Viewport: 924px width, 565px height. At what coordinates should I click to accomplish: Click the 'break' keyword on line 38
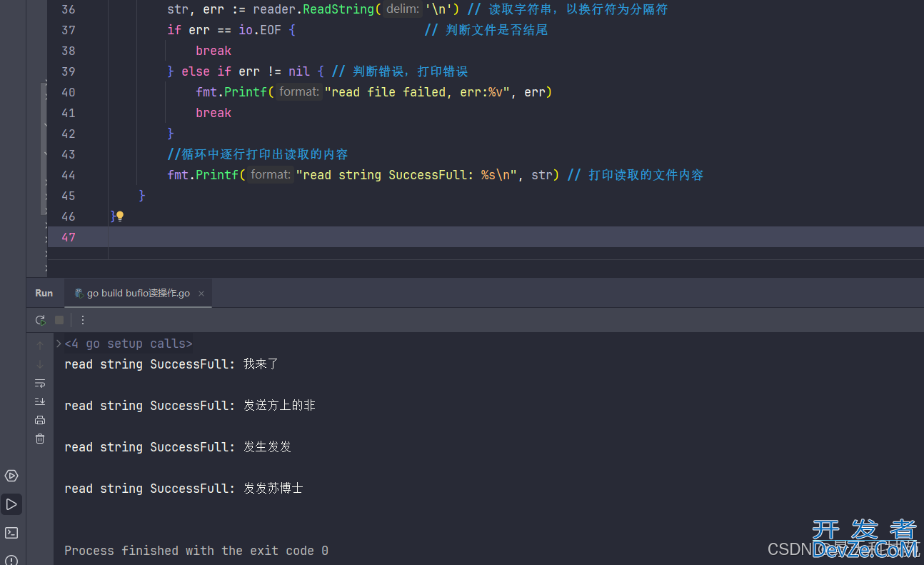coord(214,51)
